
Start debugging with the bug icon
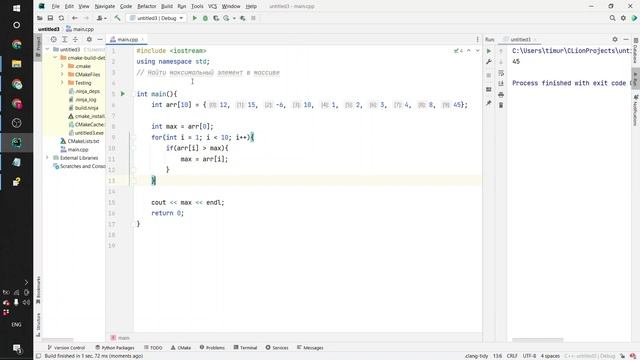tap(205, 18)
